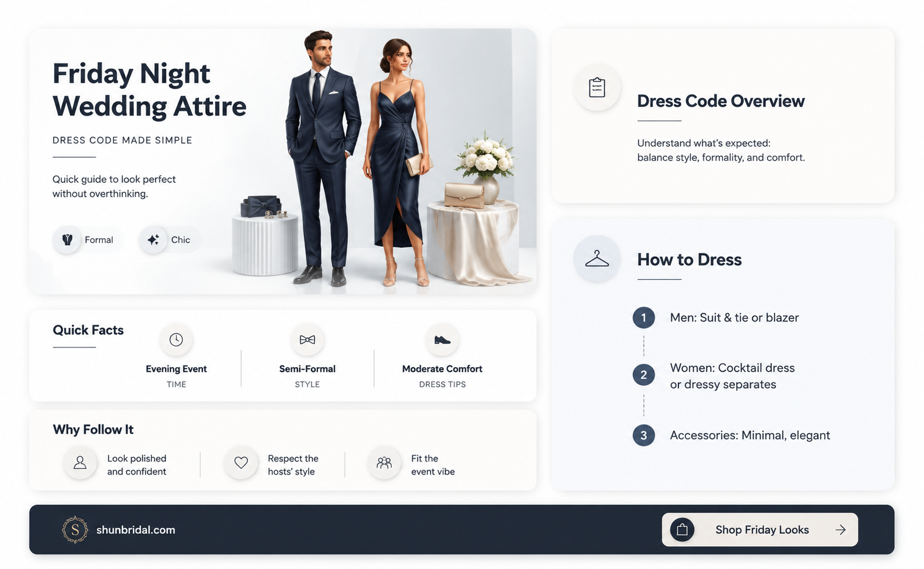
Task: Click the clipboard icon beside Dress Code Overview
Action: 597,88
